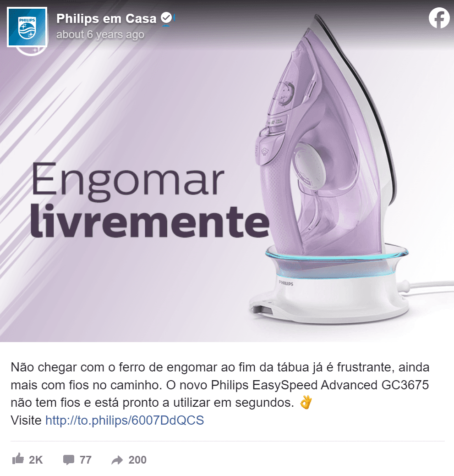Open the Philips em Casa page name

106,18
